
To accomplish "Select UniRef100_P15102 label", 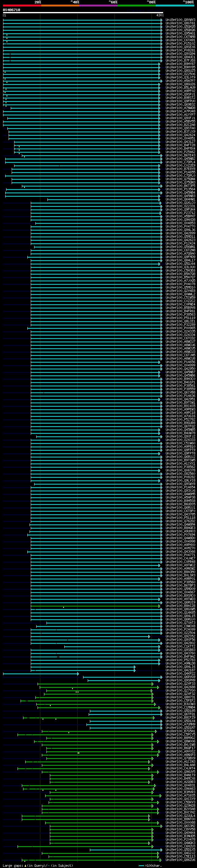I will coord(180,43).
